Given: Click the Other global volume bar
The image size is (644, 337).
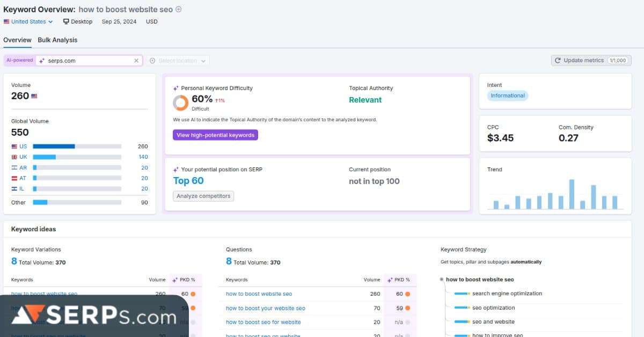Looking at the screenshot, I should 77,202.
